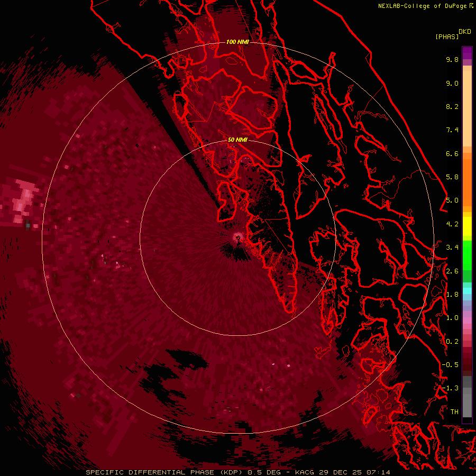
Task: Click the 1.0 legend value
Action: click(452, 318)
